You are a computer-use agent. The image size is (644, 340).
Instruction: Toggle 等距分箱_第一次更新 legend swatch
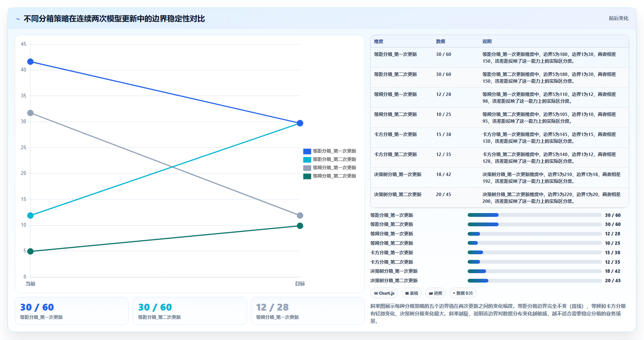307,151
